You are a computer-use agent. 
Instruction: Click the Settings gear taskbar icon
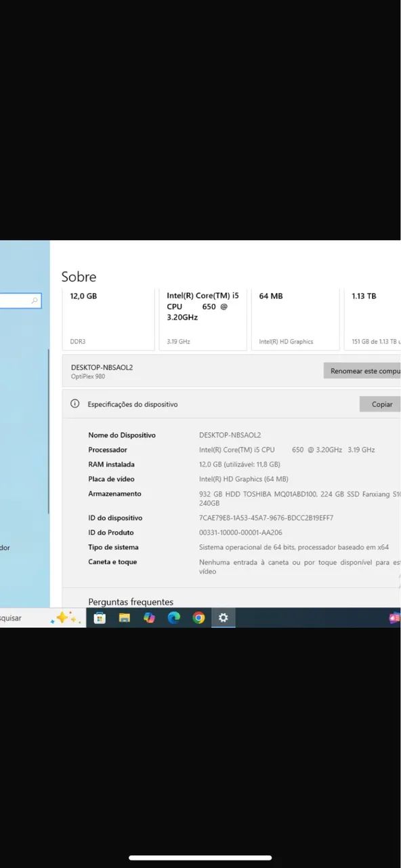click(224, 618)
